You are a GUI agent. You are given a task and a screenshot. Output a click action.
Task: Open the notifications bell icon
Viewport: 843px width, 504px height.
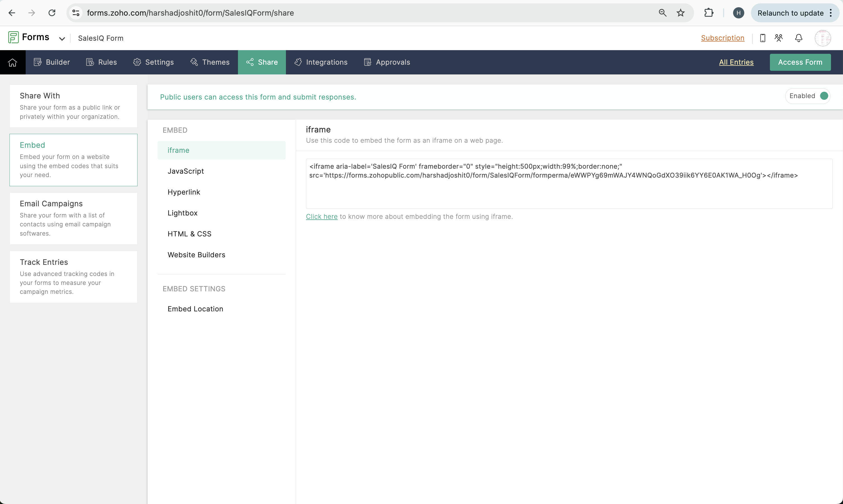[798, 38]
